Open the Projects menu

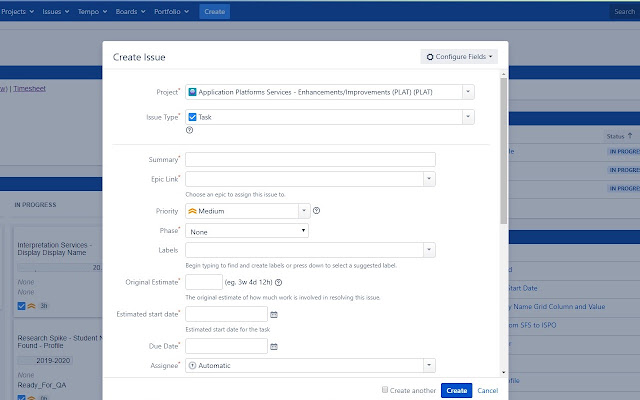pyautogui.click(x=18, y=11)
